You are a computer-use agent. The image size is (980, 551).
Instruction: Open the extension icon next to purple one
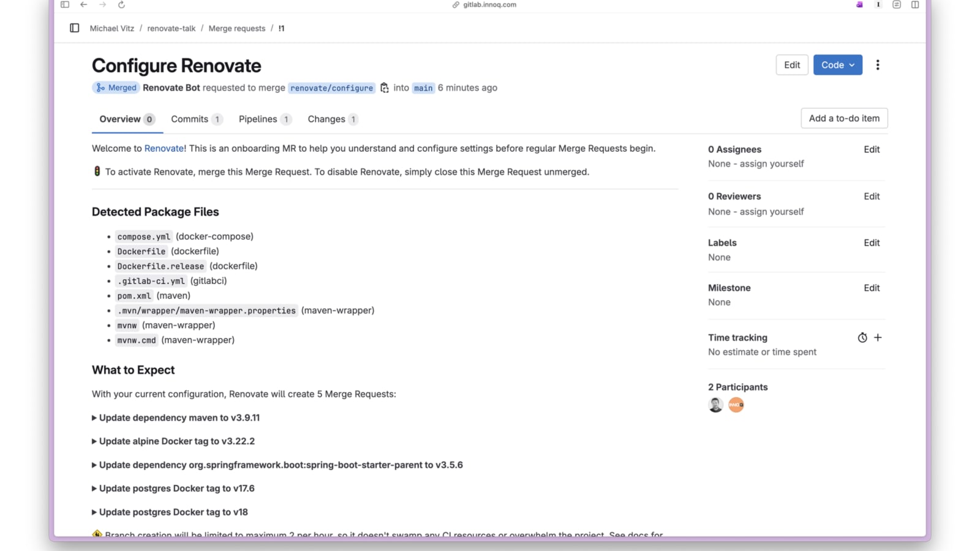point(878,5)
